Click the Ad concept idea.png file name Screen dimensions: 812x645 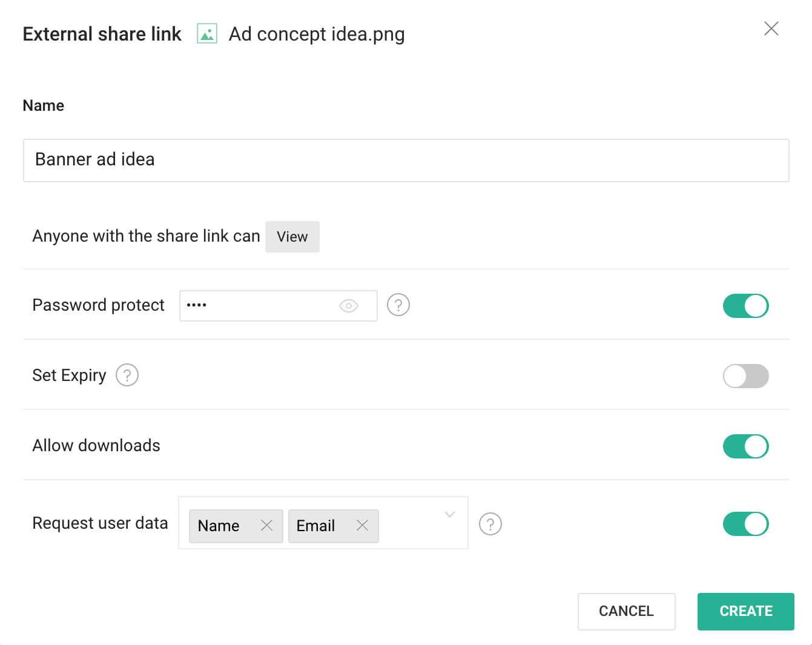317,35
